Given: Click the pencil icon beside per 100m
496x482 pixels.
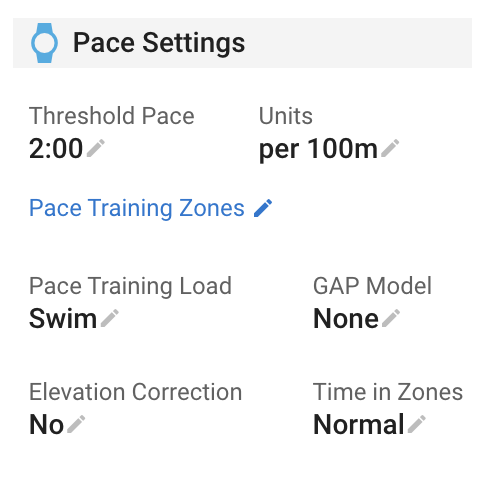Looking at the screenshot, I should point(390,148).
